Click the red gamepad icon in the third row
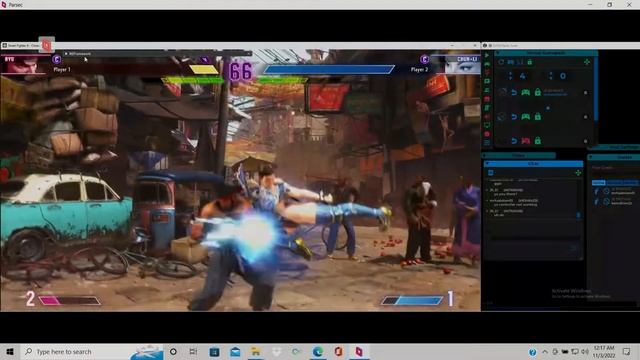The image size is (640, 360). (526, 141)
